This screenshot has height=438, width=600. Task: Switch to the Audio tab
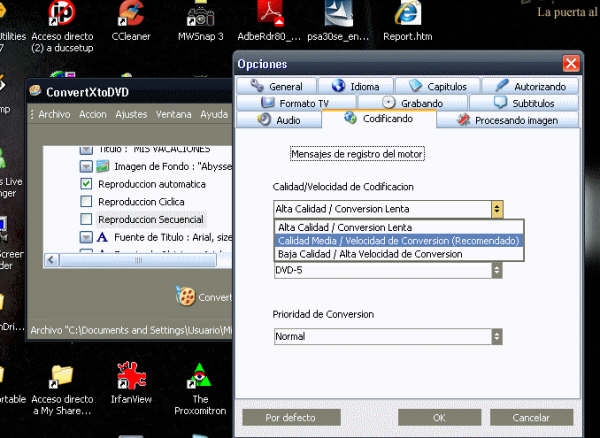[x=279, y=120]
